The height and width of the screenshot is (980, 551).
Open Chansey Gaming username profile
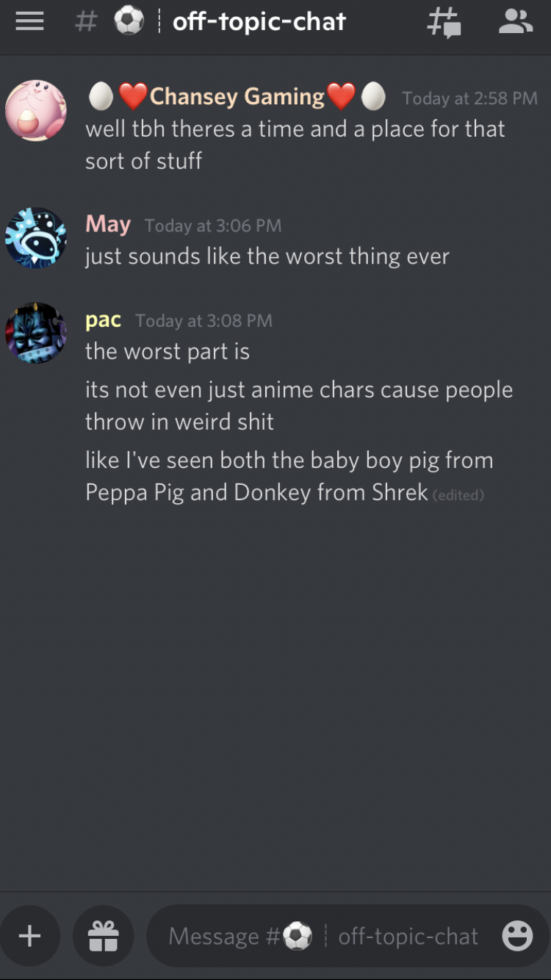(237, 96)
